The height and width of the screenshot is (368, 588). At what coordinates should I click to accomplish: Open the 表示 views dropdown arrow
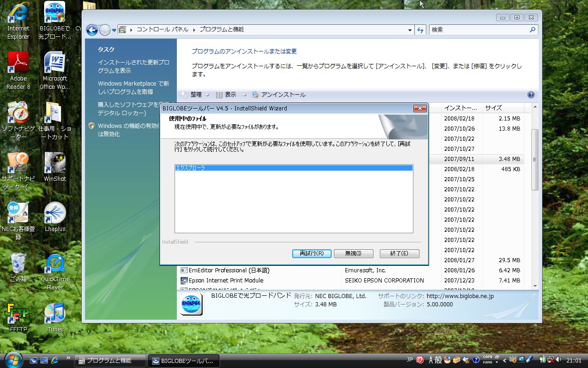click(244, 95)
